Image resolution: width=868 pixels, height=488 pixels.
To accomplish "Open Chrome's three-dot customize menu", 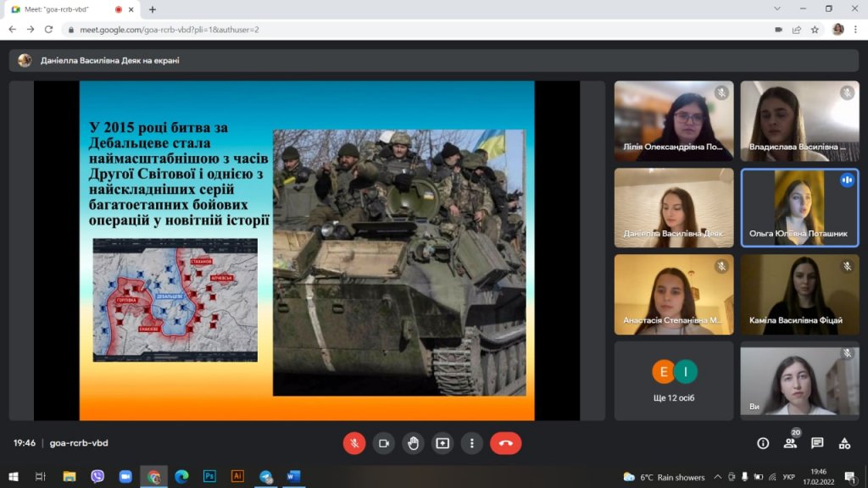I will pos(856,29).
